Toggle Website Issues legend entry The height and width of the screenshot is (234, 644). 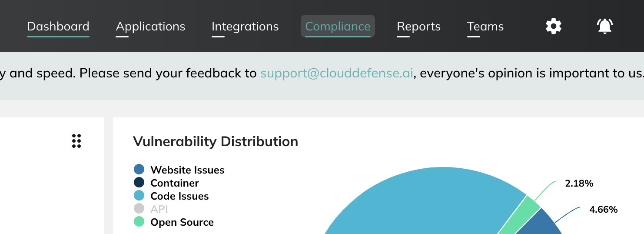point(179,170)
